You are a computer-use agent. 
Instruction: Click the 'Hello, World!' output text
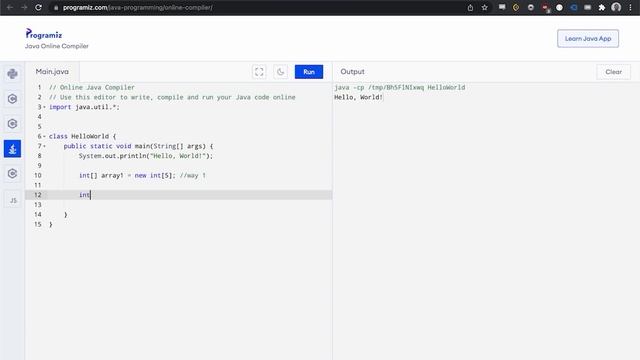[x=358, y=97]
